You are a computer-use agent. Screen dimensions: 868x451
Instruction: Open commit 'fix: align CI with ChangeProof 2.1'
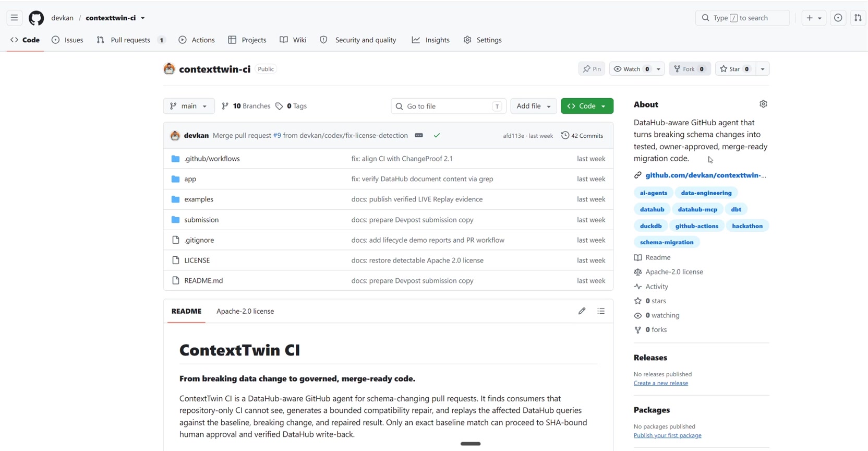[402, 159]
